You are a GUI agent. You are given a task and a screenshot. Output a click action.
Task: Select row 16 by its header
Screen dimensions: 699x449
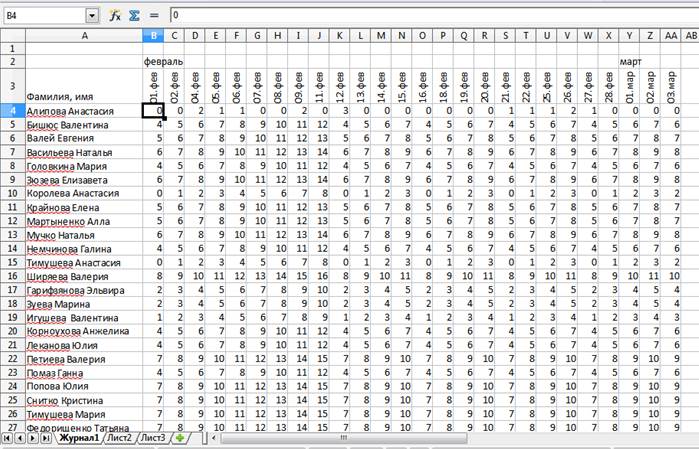tap(12, 274)
